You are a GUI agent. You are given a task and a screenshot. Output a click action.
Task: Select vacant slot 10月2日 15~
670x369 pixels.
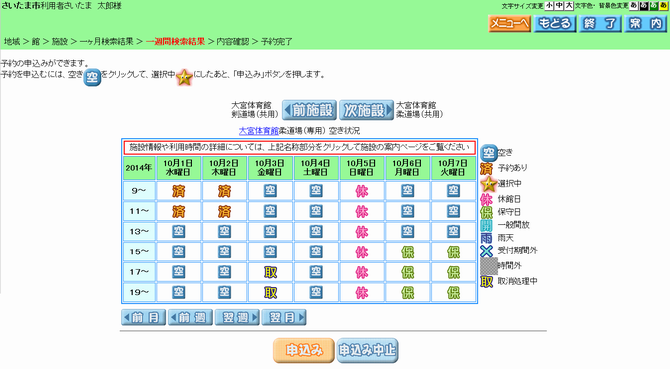(224, 252)
